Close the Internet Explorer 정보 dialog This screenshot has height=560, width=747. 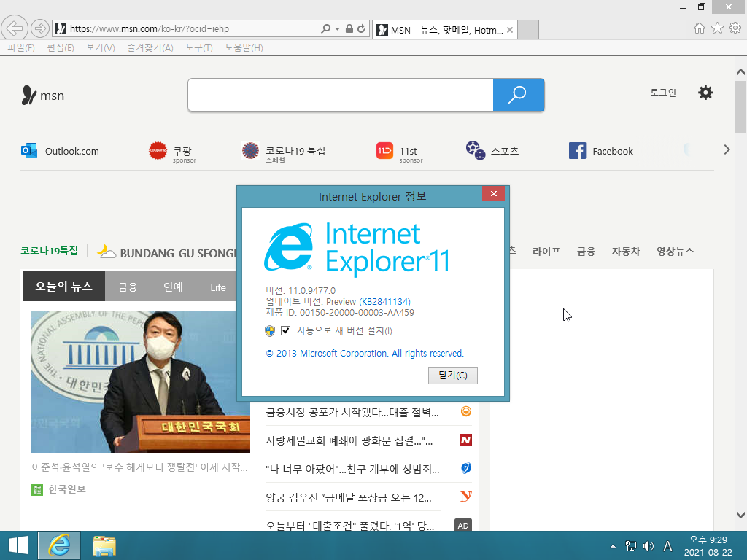(494, 193)
